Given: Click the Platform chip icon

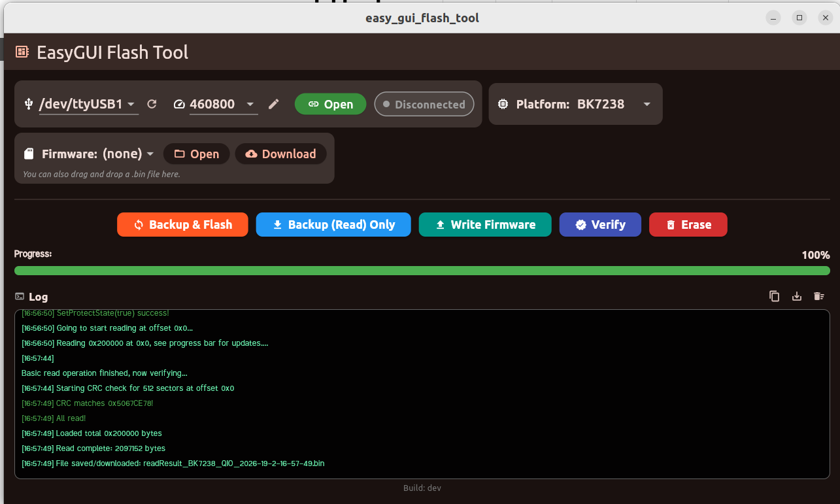Looking at the screenshot, I should [x=503, y=104].
